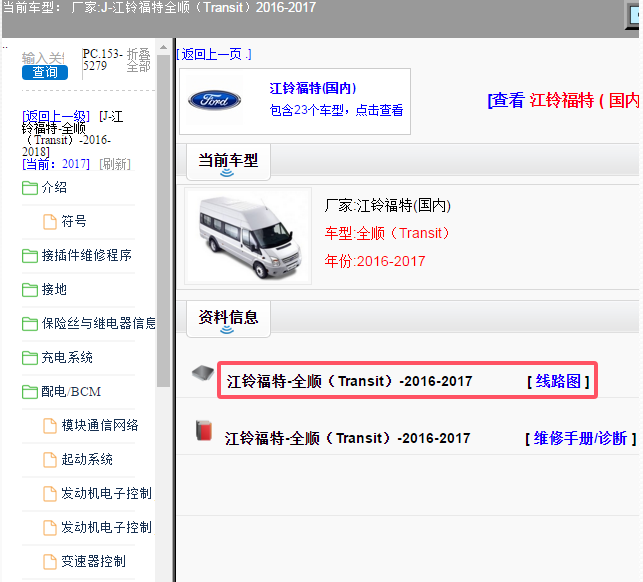Select the 变速器控制 tree item label
Viewport: 643px width, 582px height.
point(93,561)
